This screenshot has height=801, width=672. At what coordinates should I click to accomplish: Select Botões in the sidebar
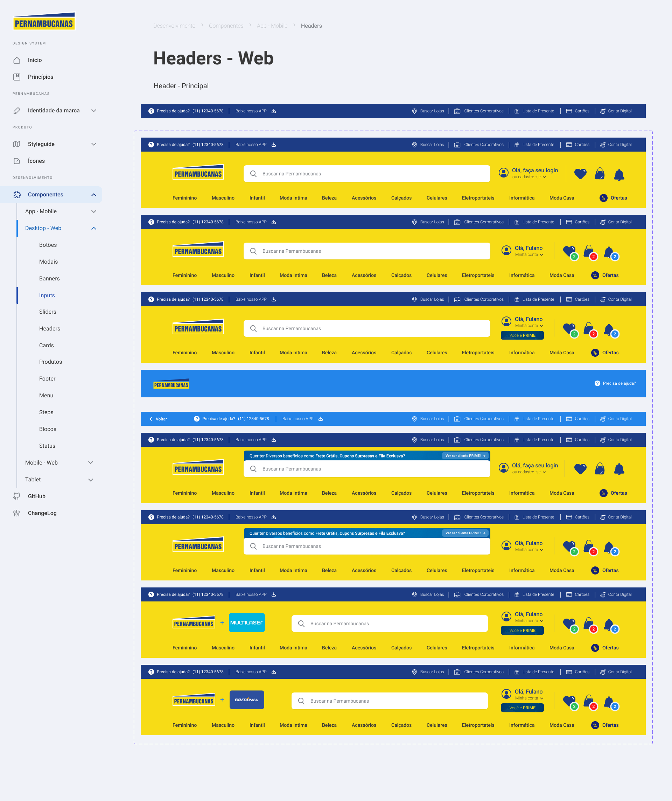tap(48, 245)
